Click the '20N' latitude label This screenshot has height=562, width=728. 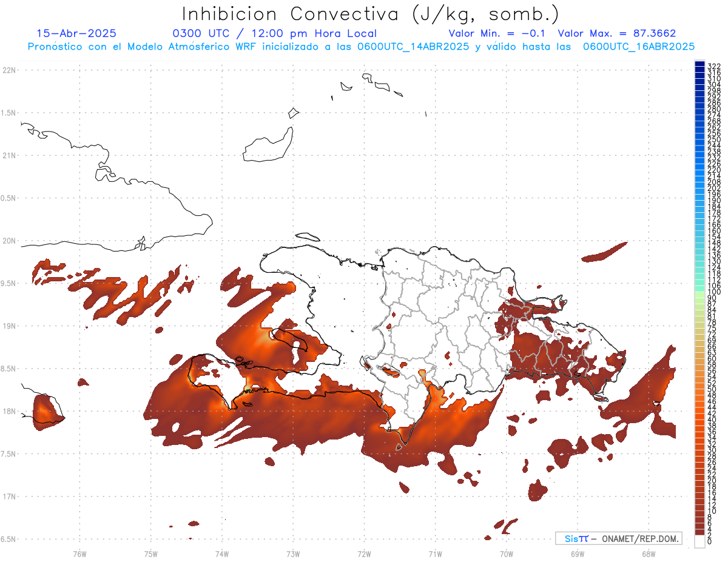(8, 241)
